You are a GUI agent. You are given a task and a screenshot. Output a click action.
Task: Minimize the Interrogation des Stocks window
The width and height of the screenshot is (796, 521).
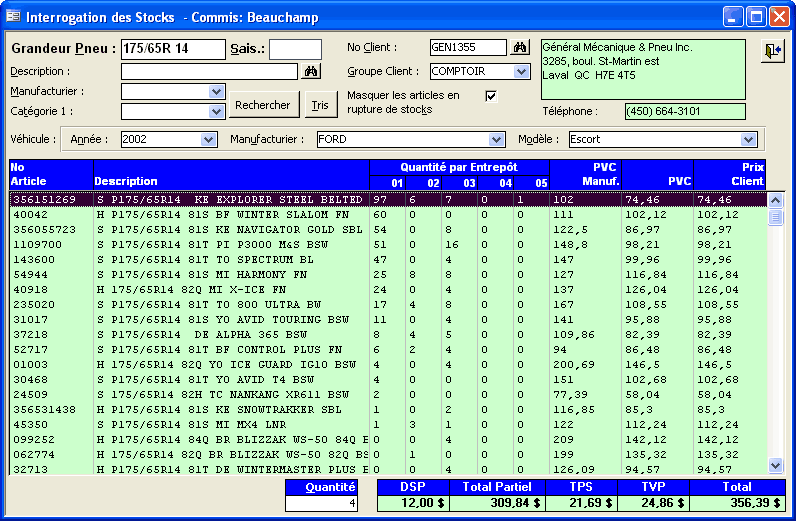pyautogui.click(x=733, y=17)
